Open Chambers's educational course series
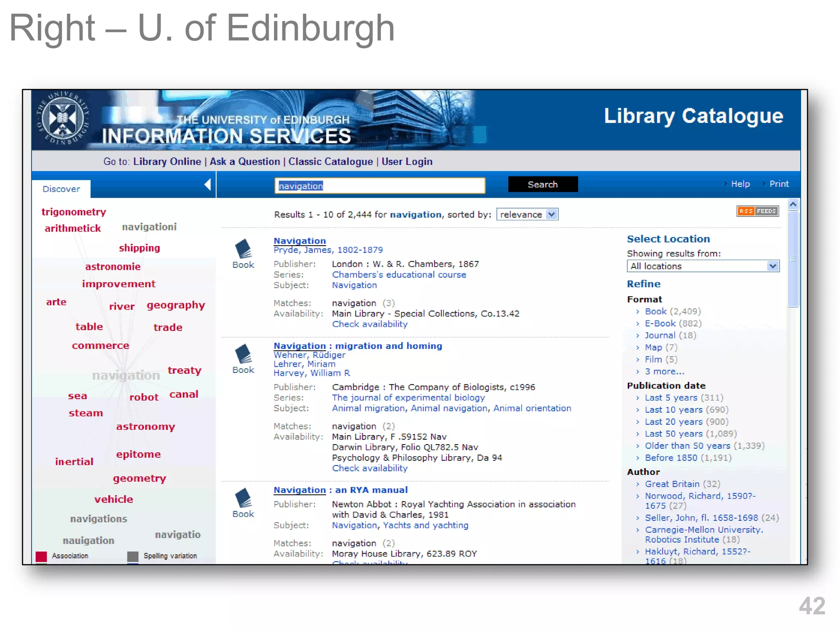Image resolution: width=840 pixels, height=630 pixels. click(x=399, y=275)
